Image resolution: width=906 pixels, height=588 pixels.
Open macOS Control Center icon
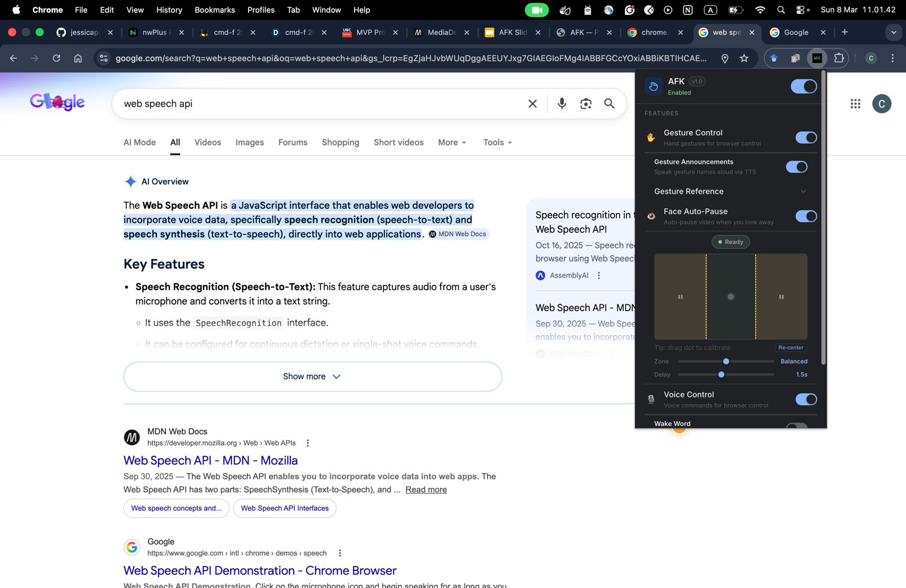(801, 10)
